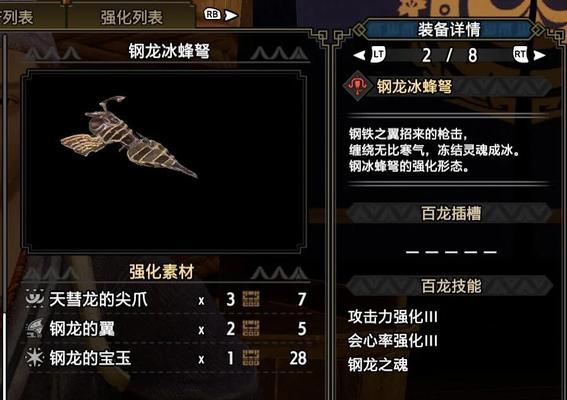567x400 pixels.
Task: Select the 会心率强化III rampage skill
Action: click(393, 341)
